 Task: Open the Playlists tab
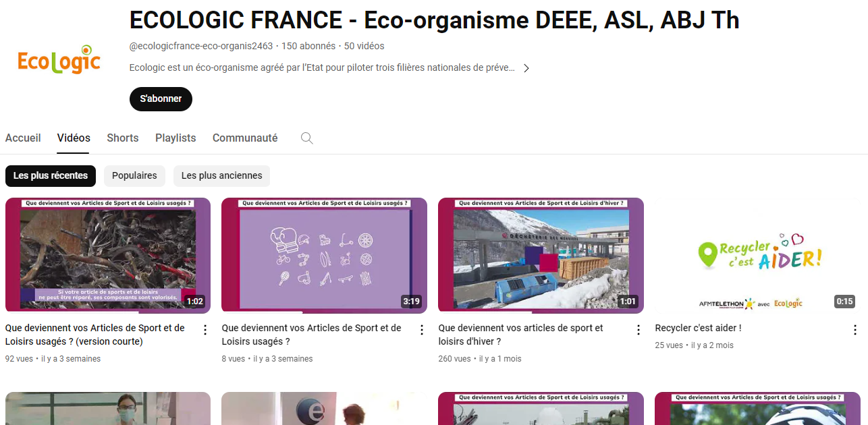[x=175, y=138]
